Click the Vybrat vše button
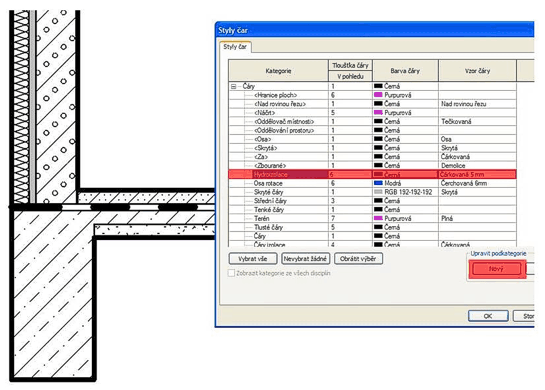This screenshot has width=545, height=390. click(253, 259)
